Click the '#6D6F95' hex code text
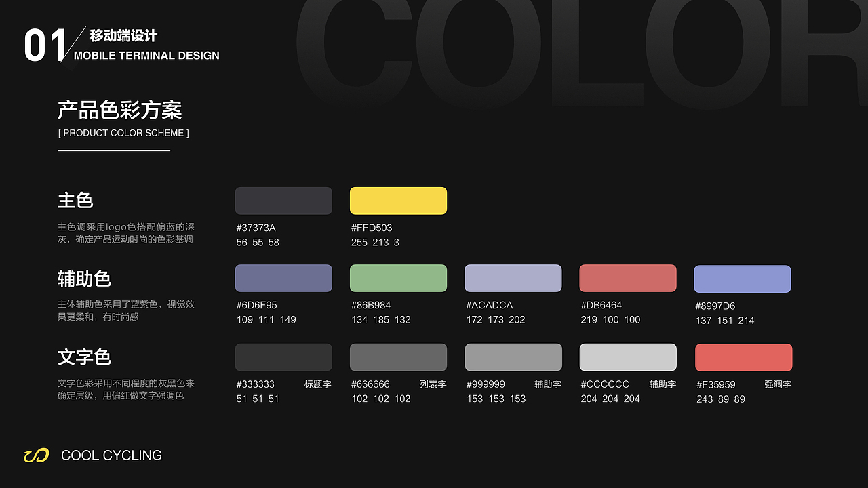This screenshot has width=868, height=488. [x=257, y=305]
